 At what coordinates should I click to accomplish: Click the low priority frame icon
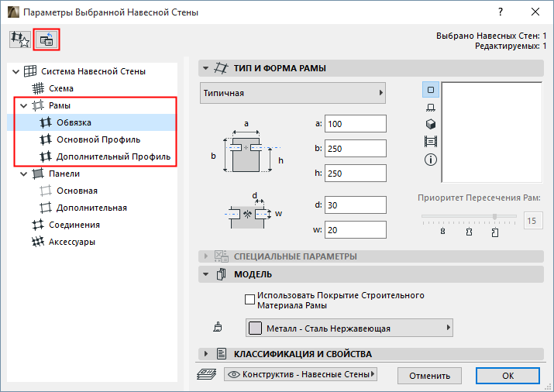442,232
